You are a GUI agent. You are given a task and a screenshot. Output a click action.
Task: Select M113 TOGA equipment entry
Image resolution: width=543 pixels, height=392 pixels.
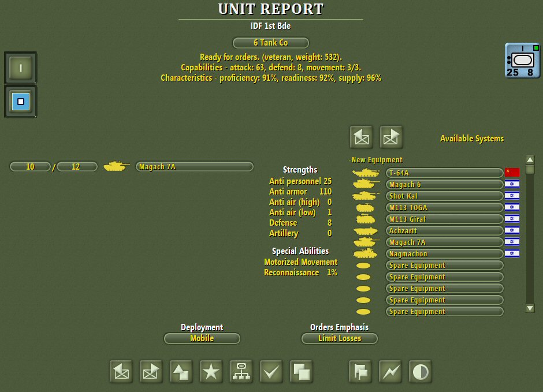[x=444, y=208]
